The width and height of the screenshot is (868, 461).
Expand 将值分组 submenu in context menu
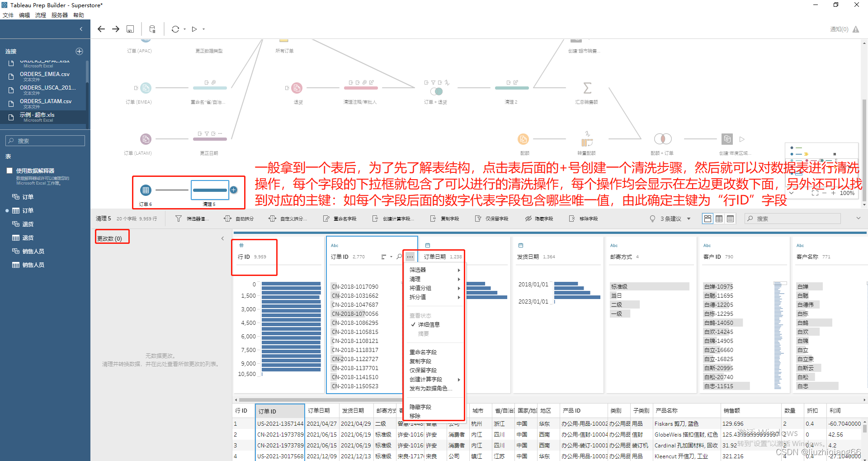(x=434, y=288)
